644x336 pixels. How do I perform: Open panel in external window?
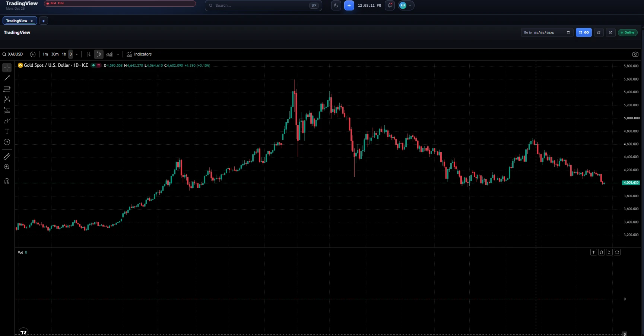point(610,32)
